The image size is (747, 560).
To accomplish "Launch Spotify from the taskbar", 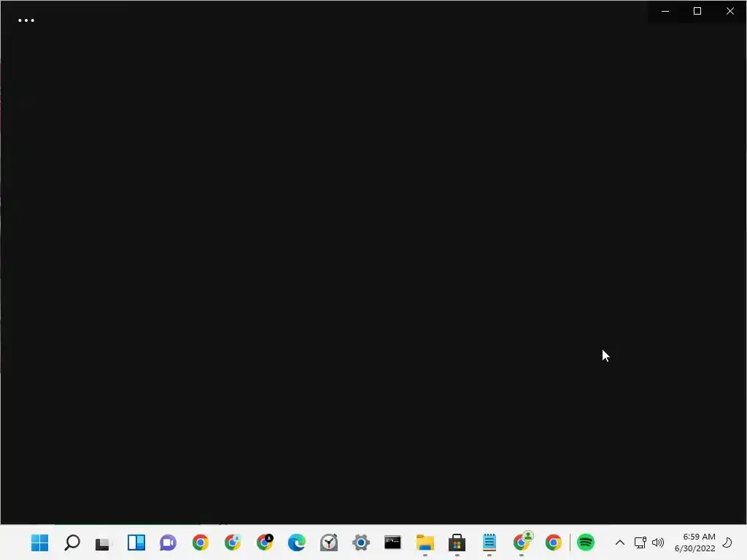I will click(x=586, y=542).
